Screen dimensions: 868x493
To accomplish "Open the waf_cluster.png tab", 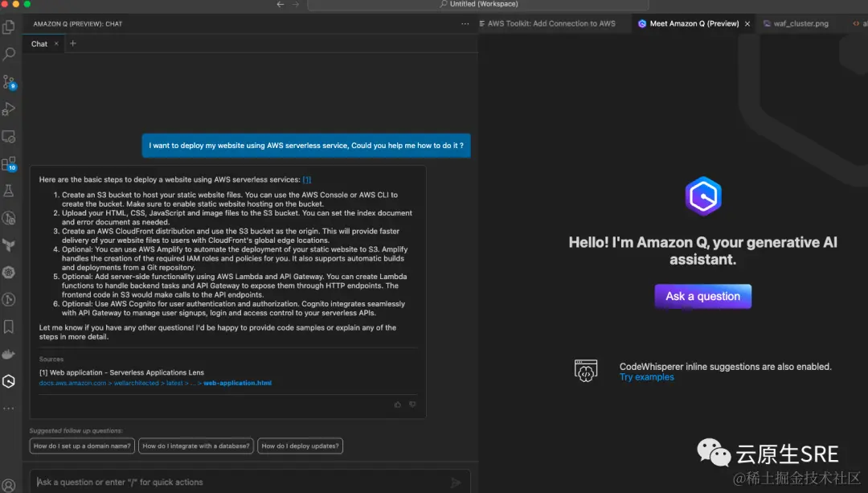I will click(x=800, y=24).
